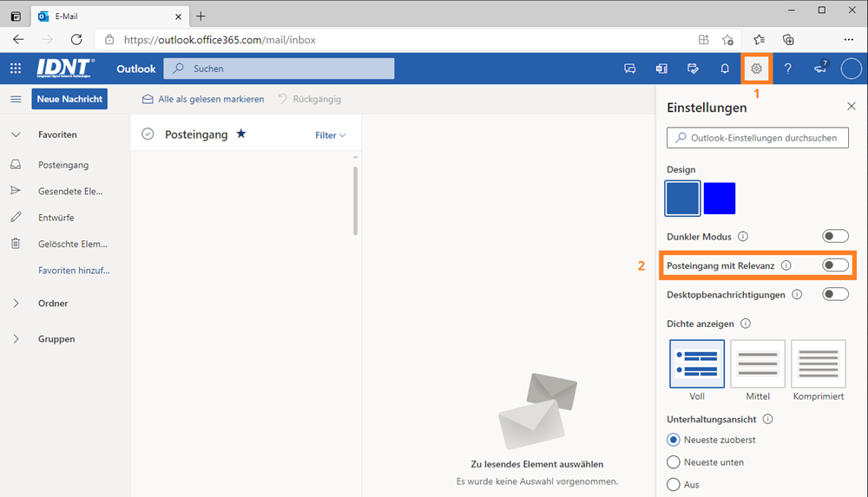The height and width of the screenshot is (497, 868).
Task: Click the star next to Posteingang
Action: click(241, 134)
